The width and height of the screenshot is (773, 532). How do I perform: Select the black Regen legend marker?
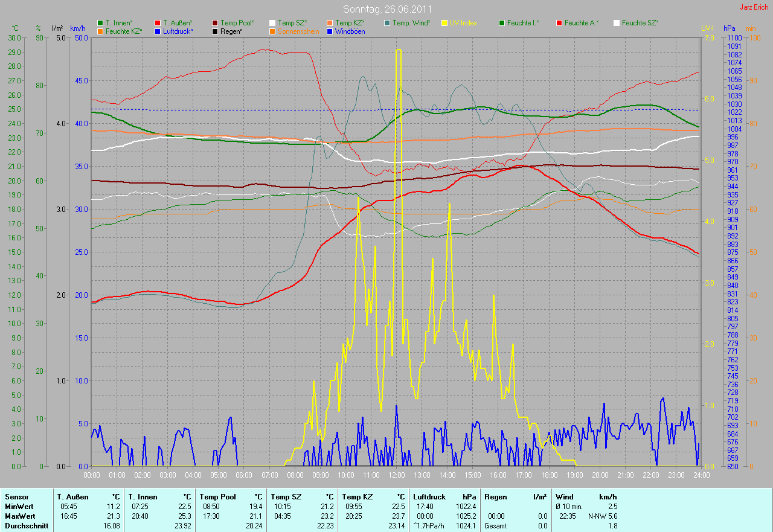215,31
